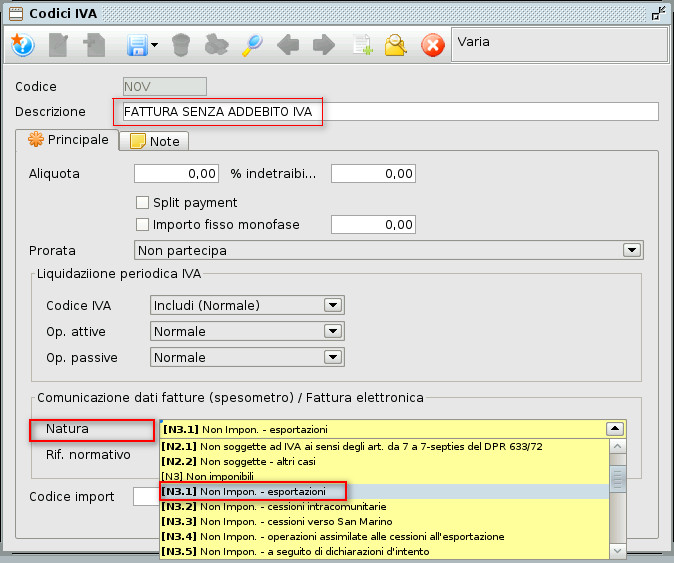Click the Varia status text box
This screenshot has width=674, height=563.
pyautogui.click(x=559, y=45)
